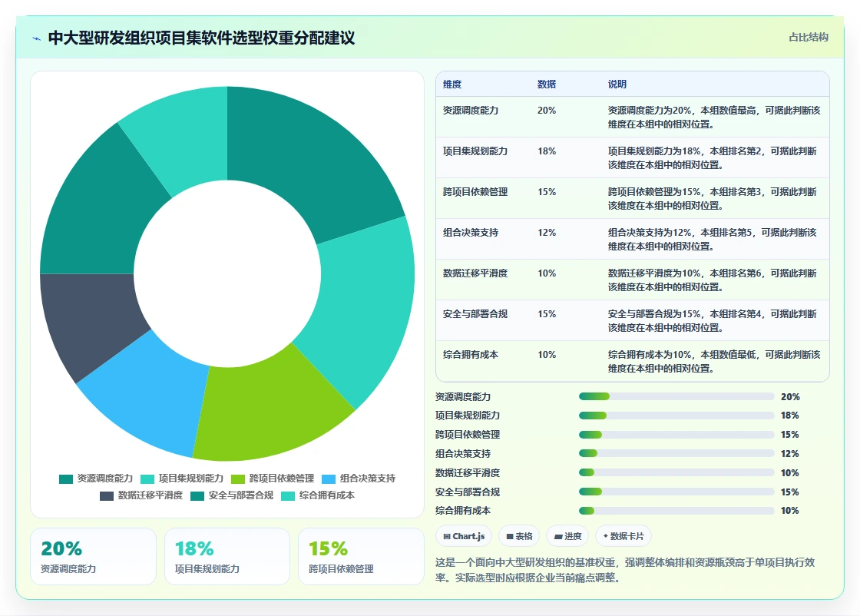Click the 安全与部署合规 progress bar
Screen dimensions: 860x616
point(676,492)
